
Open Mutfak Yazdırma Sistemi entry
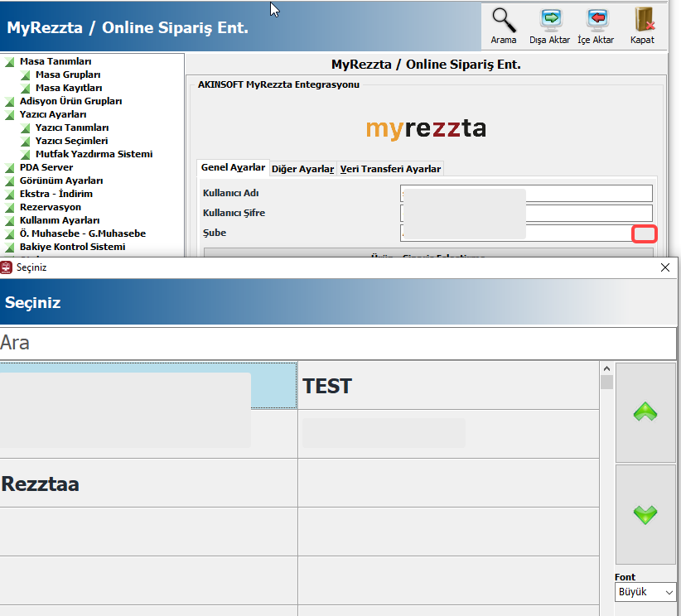click(94, 154)
